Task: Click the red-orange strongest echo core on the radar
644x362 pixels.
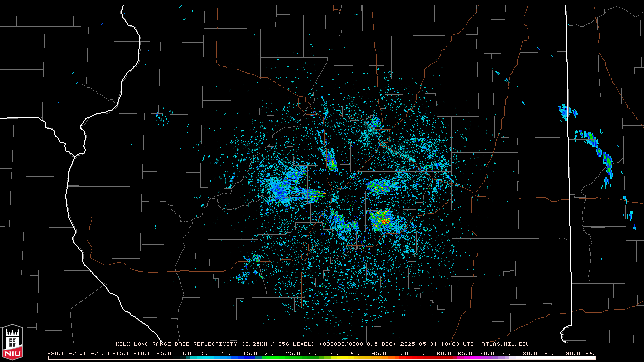Action: tap(383, 220)
